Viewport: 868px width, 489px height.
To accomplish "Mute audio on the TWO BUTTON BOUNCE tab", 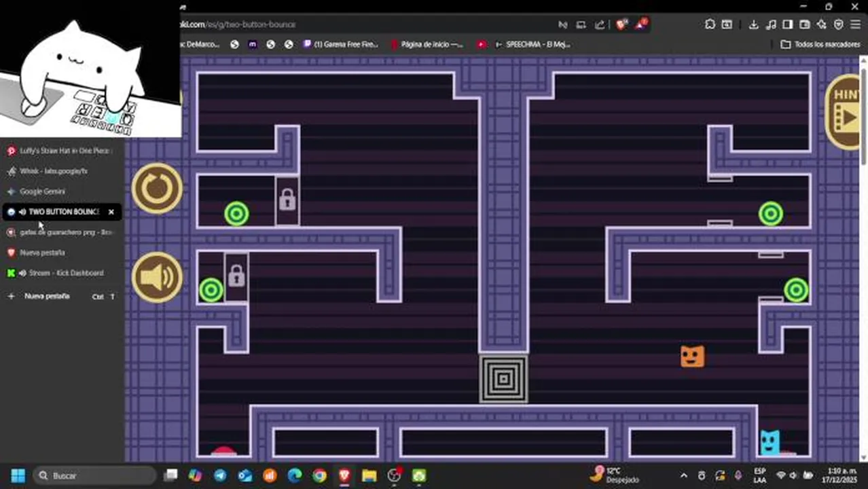I will pyautogui.click(x=22, y=212).
